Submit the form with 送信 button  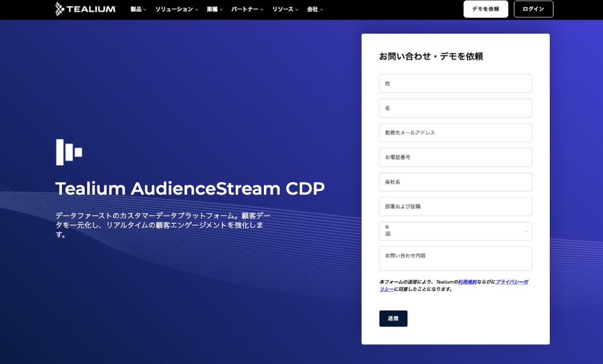tap(393, 319)
